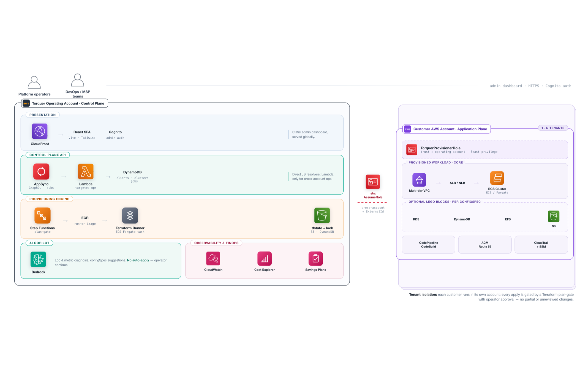Click the Bedrock icon
This screenshot has height=371, width=588.
(38, 259)
